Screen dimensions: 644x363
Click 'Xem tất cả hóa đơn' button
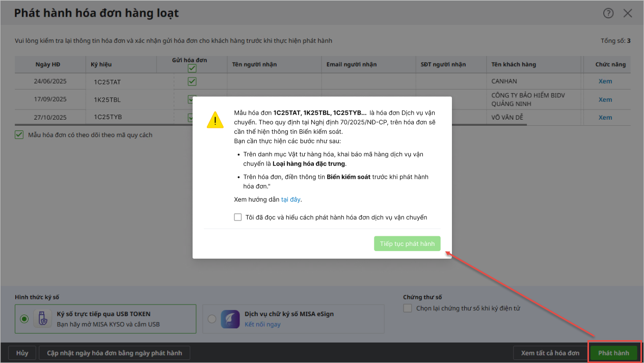point(550,353)
